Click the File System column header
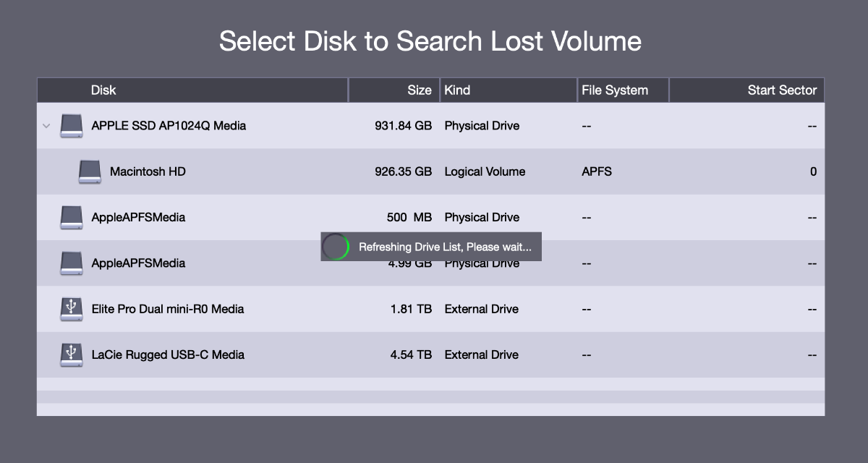Viewport: 868px width, 463px height. [615, 90]
